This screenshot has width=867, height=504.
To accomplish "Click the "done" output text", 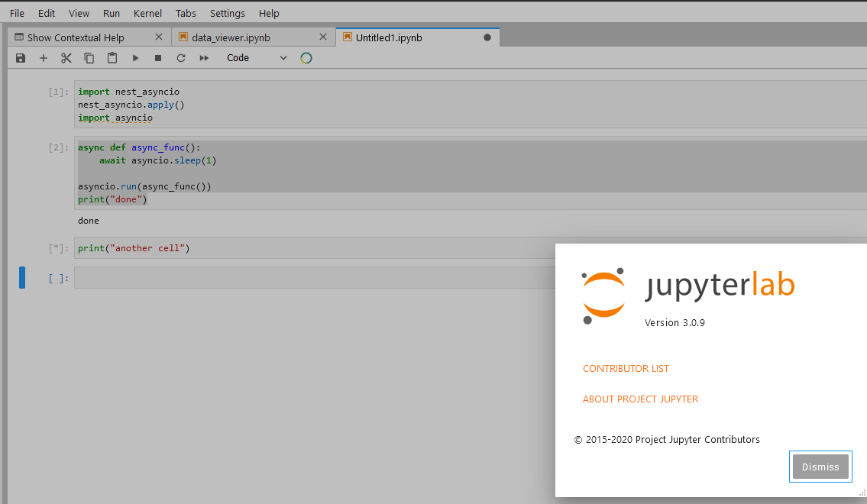I will [x=89, y=221].
